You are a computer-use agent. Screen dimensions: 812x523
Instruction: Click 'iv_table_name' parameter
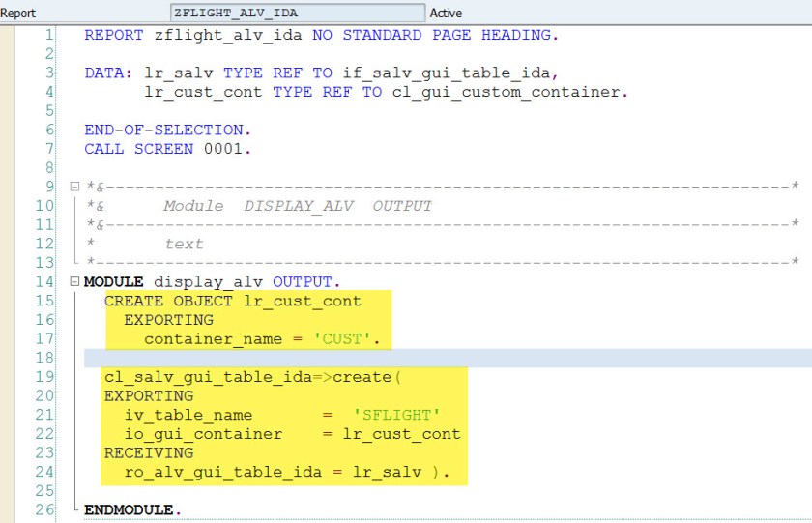coord(188,416)
